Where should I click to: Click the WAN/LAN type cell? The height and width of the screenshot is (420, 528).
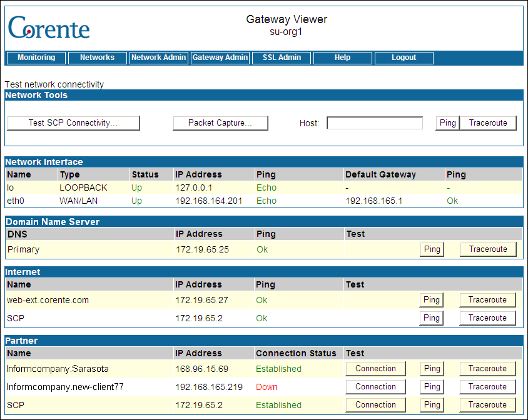coord(78,201)
